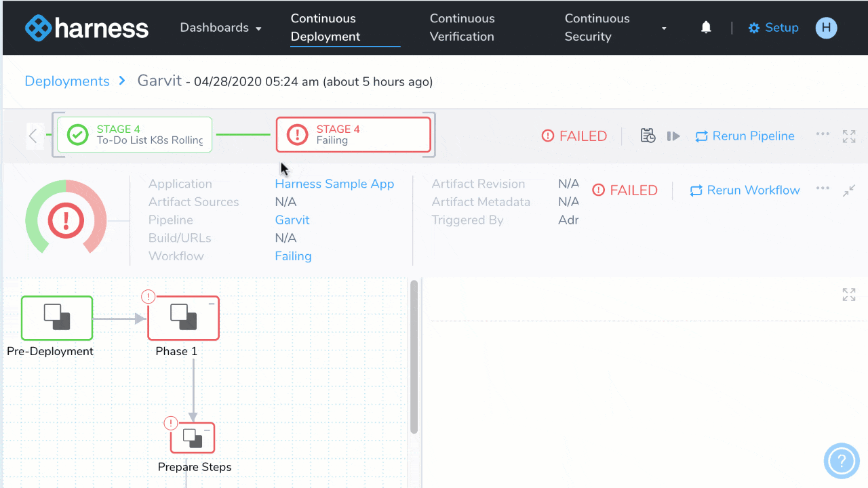Select the Pre-Deployment node
The image size is (868, 488).
(57, 318)
